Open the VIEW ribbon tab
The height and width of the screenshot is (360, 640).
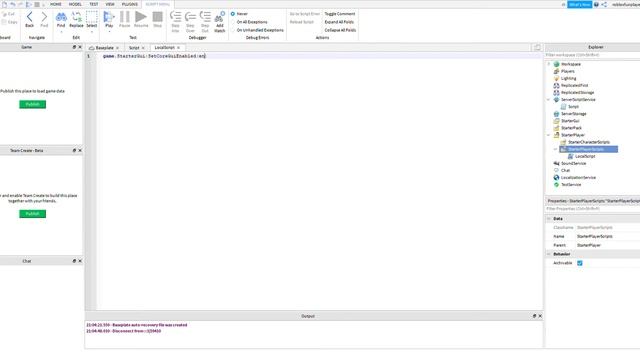point(110,4)
